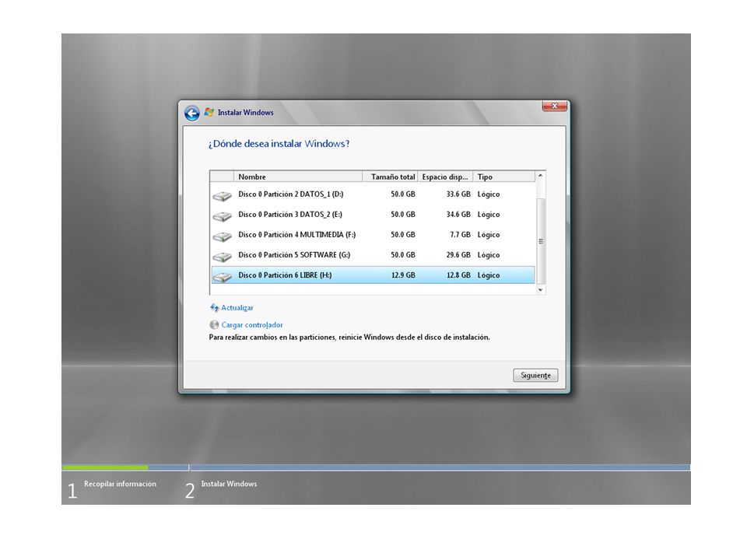Sort by the Nombre column header
The image size is (747, 560).
click(298, 177)
